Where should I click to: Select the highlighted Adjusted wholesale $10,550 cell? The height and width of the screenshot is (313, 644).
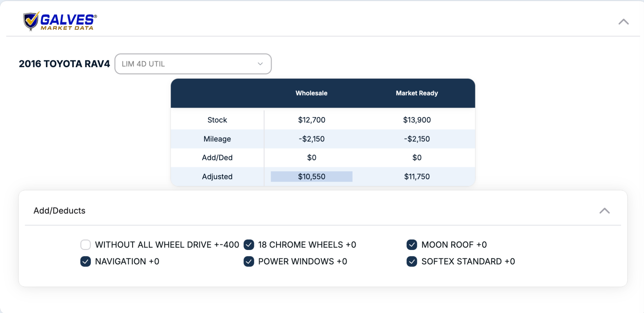click(x=312, y=177)
